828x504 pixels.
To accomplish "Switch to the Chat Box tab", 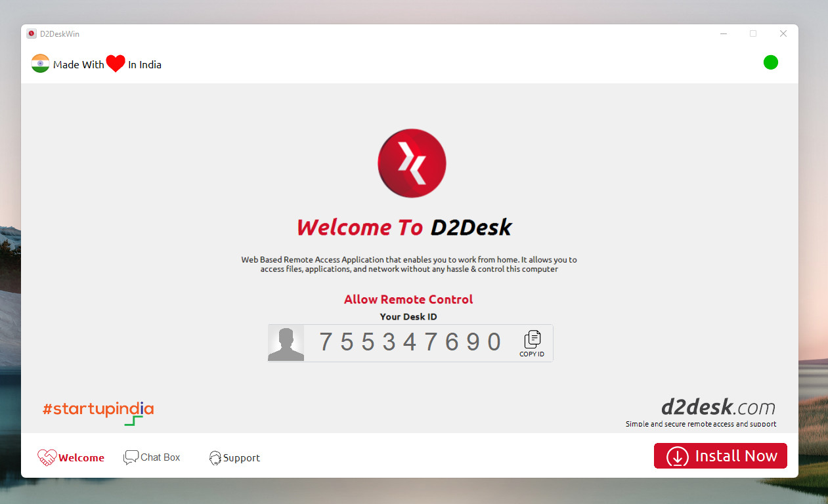I will pyautogui.click(x=152, y=457).
